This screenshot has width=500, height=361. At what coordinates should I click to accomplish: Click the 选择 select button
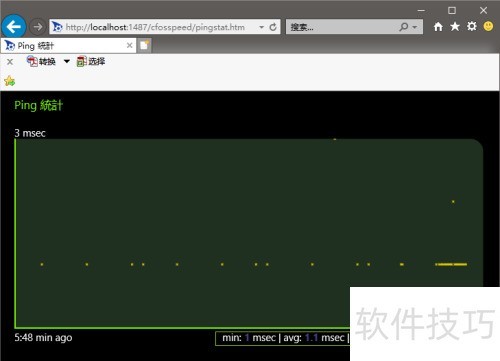tap(91, 61)
